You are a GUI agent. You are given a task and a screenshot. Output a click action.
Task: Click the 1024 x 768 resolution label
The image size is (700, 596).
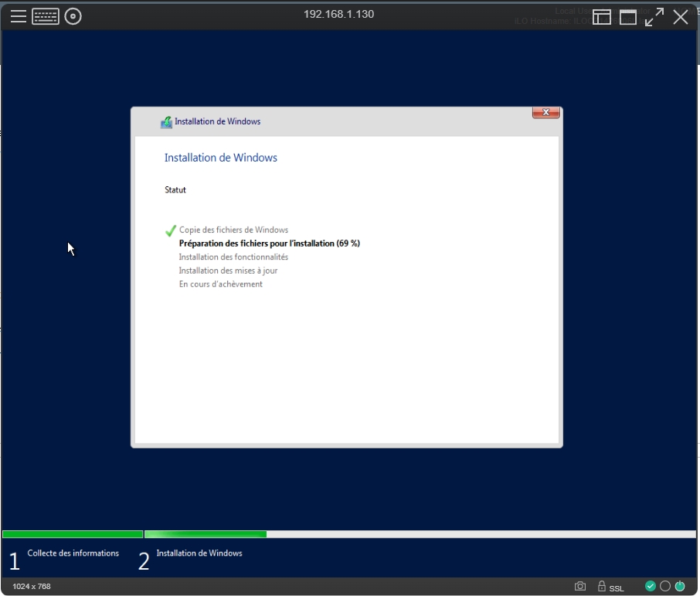coord(32,587)
